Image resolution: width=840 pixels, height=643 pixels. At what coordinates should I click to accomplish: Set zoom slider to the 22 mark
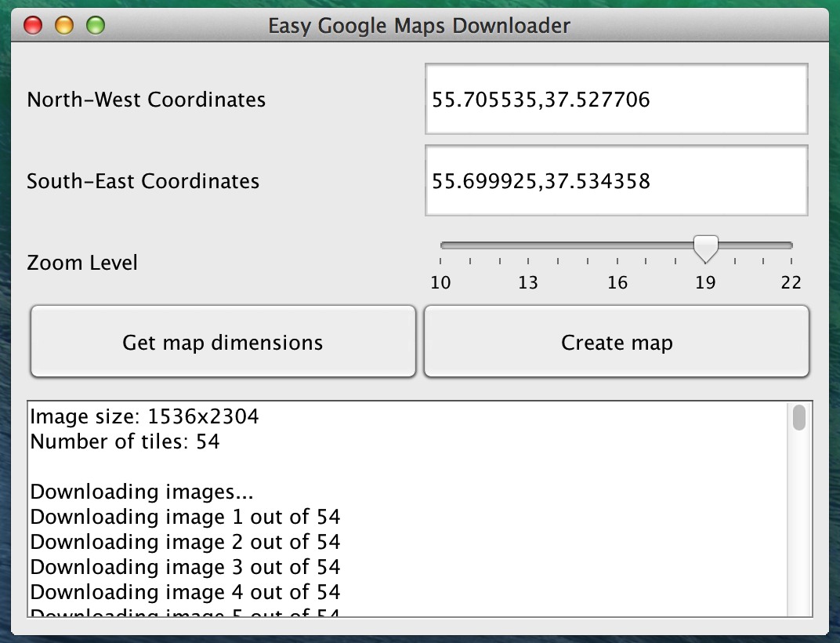pos(791,245)
